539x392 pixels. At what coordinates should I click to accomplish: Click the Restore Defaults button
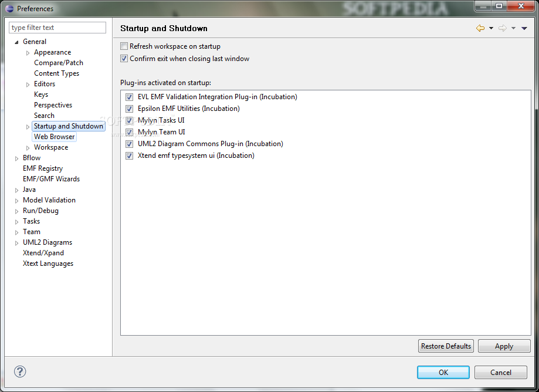(x=446, y=346)
